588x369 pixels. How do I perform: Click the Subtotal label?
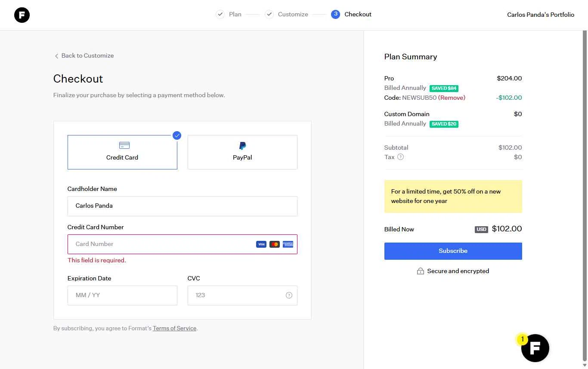point(396,148)
